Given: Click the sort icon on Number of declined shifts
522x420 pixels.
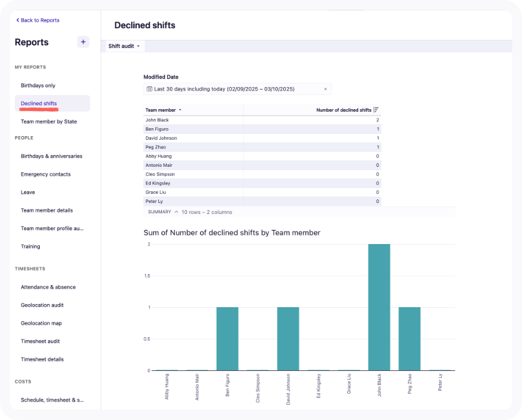Looking at the screenshot, I should pos(376,110).
